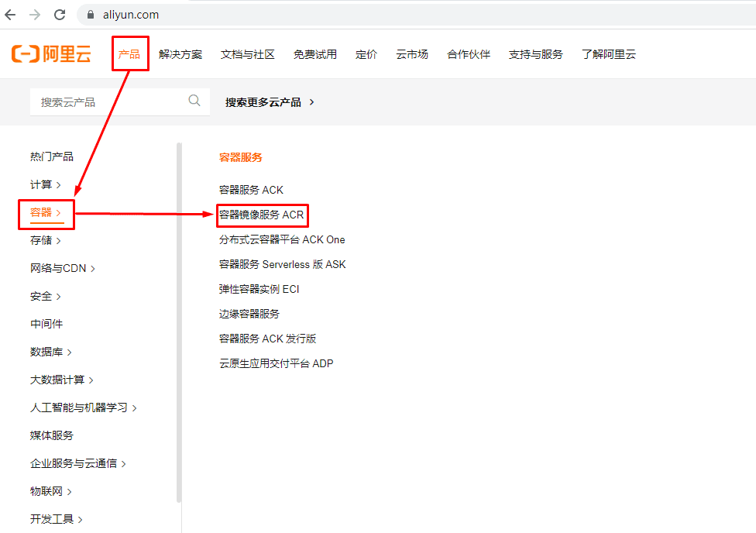Select the 媒体服务 category
Screen dimensions: 756x533
[x=52, y=435]
